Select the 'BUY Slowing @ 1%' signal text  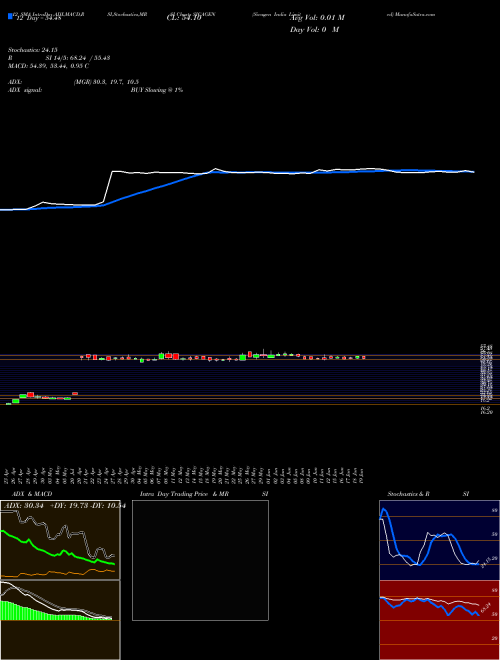point(157,90)
